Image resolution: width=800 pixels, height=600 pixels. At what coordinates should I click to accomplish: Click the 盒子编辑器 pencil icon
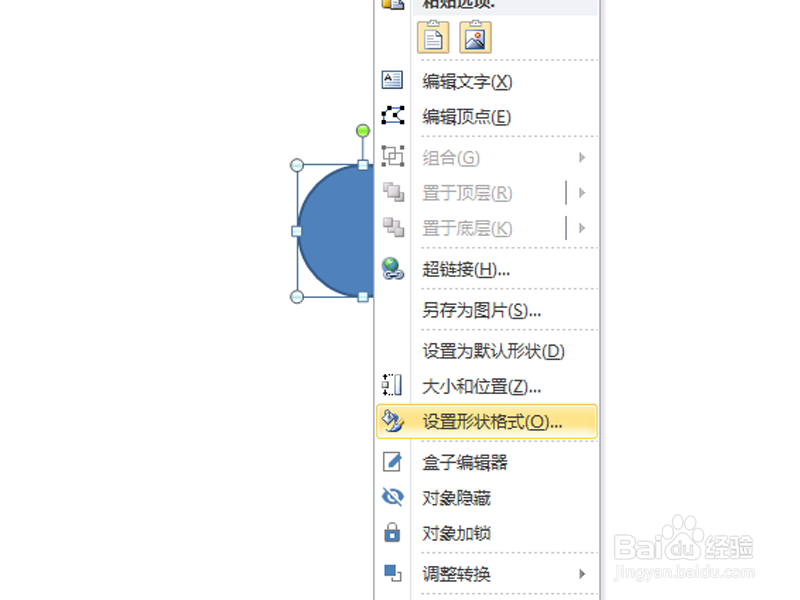392,462
